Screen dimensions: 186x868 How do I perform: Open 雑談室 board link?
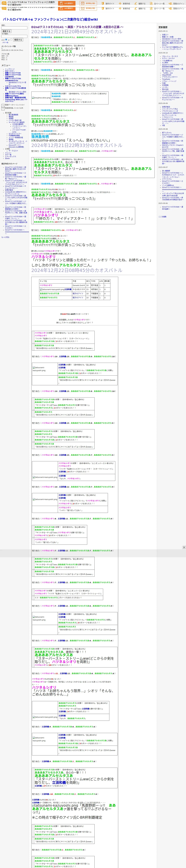(x=11, y=117)
